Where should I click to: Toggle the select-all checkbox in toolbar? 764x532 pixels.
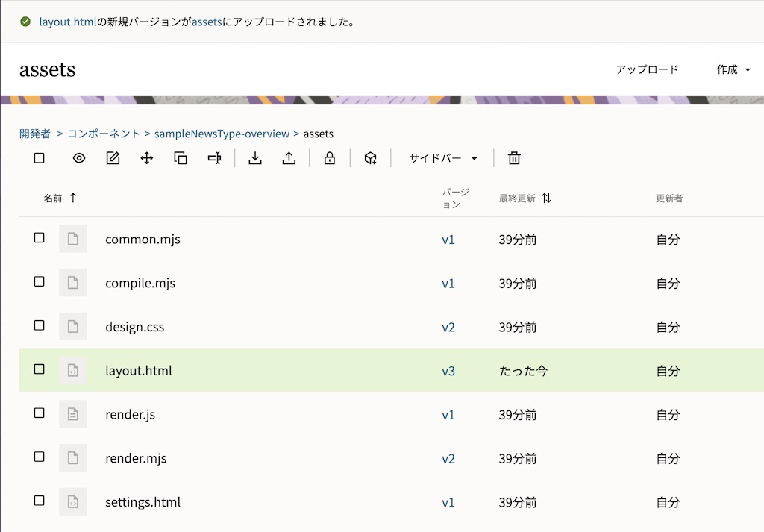click(40, 158)
